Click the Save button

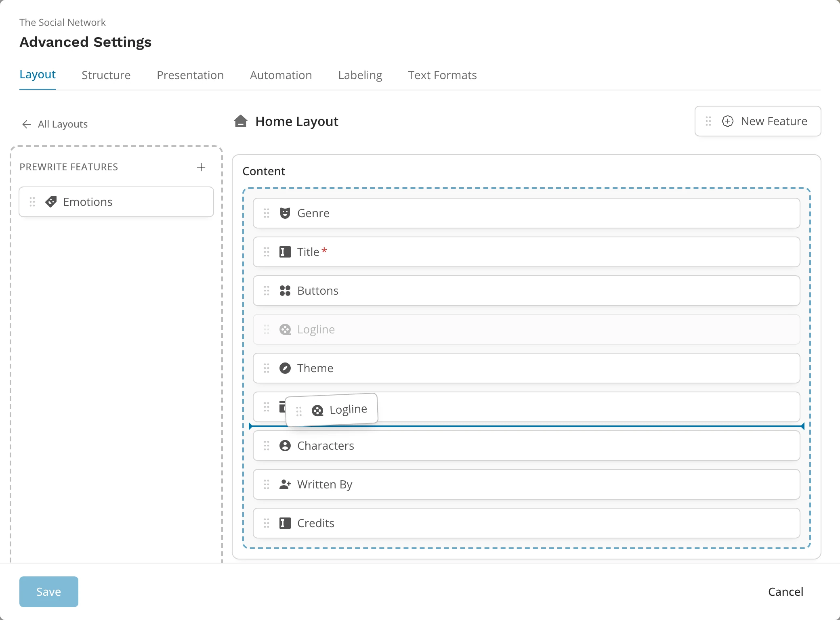49,592
